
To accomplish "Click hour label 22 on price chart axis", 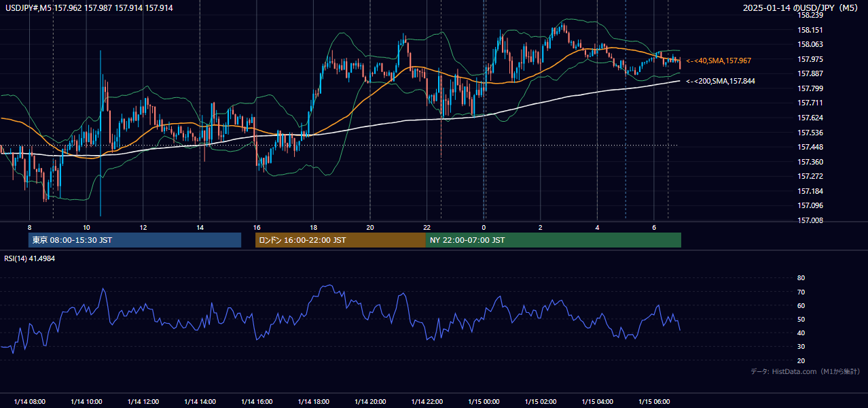I will point(427,227).
